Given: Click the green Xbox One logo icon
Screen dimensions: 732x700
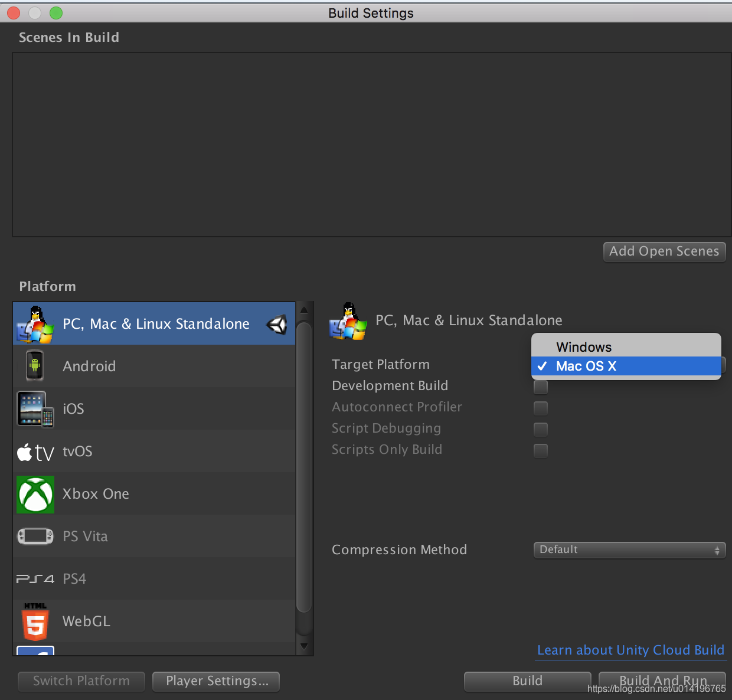Looking at the screenshot, I should coord(35,495).
